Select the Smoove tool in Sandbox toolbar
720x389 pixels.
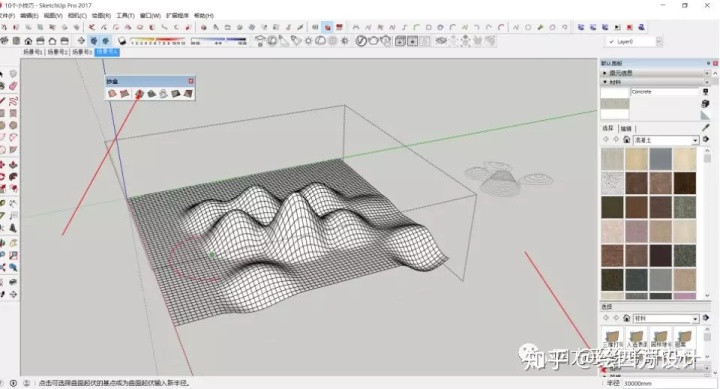(x=139, y=94)
